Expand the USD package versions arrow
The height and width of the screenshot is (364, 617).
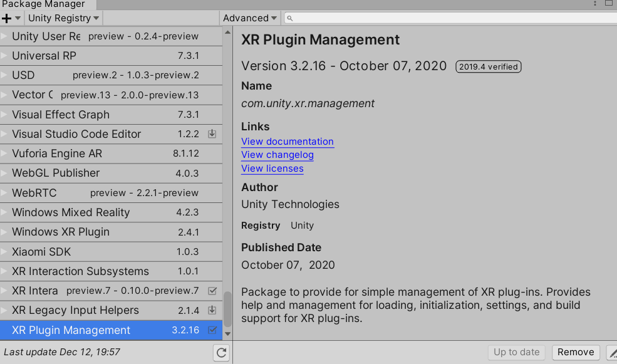click(x=4, y=75)
